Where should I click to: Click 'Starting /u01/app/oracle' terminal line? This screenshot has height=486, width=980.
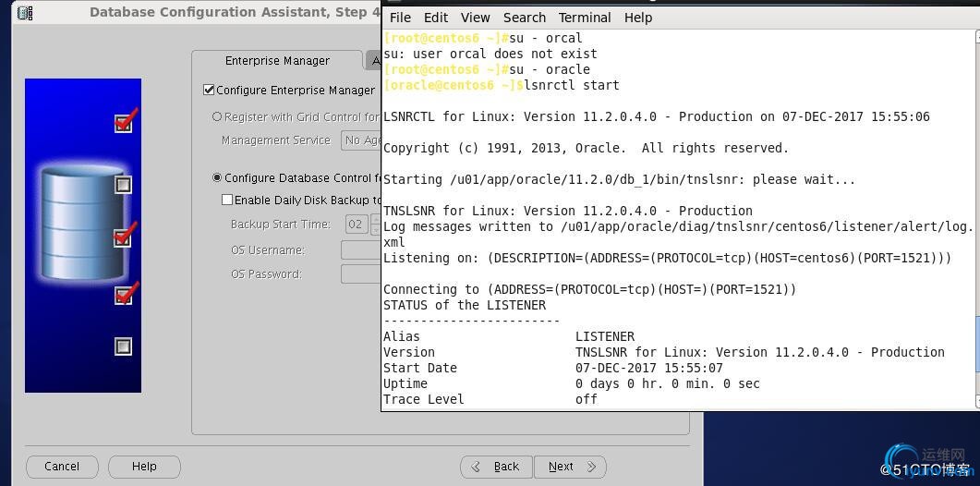tap(620, 179)
